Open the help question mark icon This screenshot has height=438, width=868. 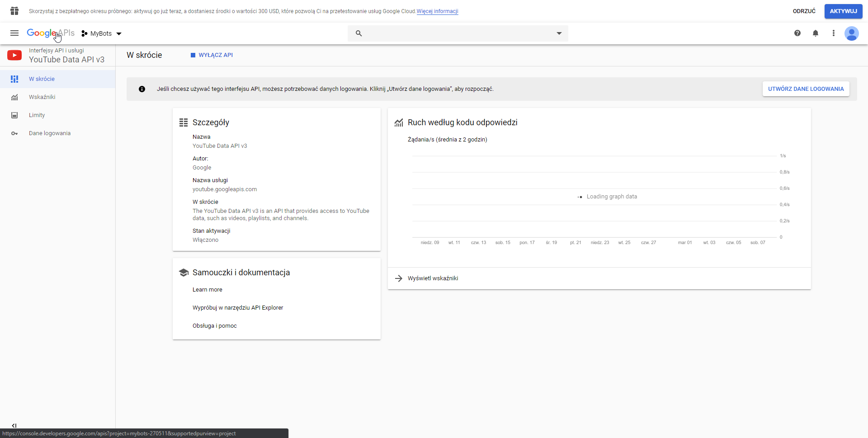[x=797, y=33]
